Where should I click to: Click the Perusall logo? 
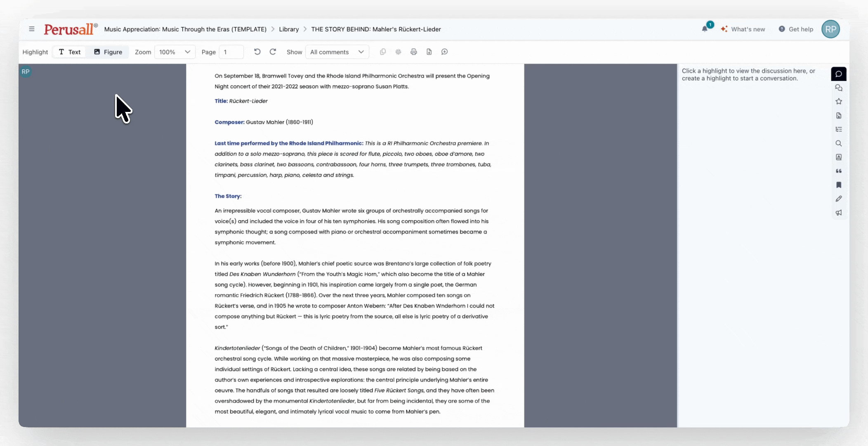71,29
